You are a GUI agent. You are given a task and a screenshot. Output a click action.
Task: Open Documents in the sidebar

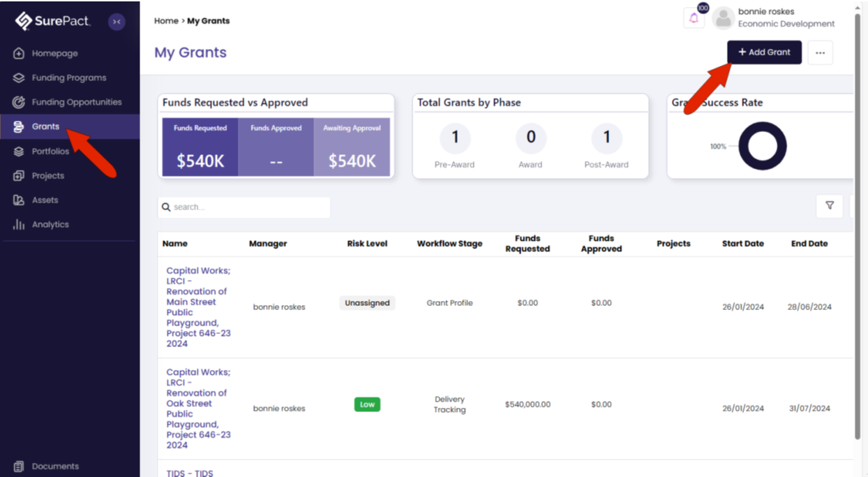(x=55, y=466)
